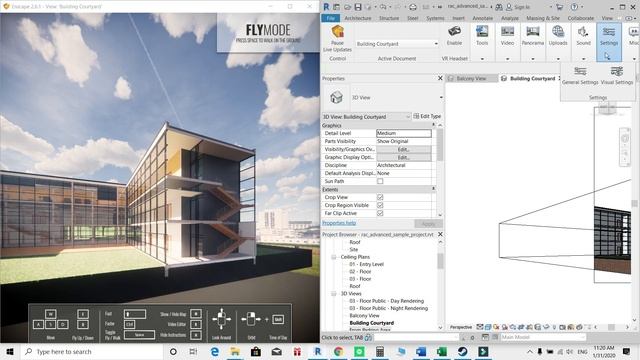640x360 pixels.
Task: Save the project from Quick Access Toolbar
Action: pos(358,7)
